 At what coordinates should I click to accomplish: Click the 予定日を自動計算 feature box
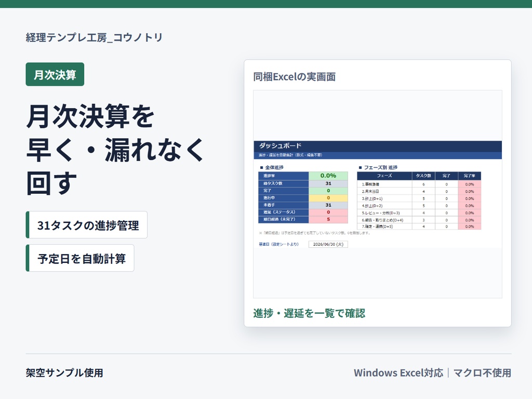80,258
